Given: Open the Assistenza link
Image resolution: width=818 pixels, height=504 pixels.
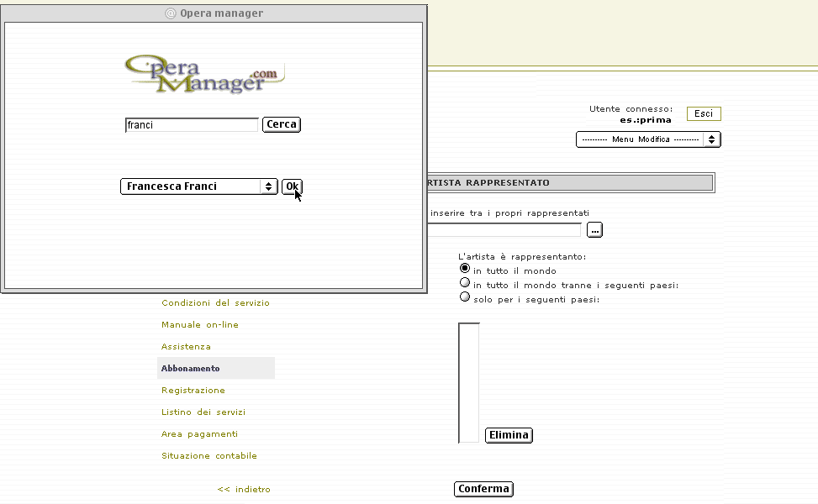Looking at the screenshot, I should pyautogui.click(x=186, y=347).
